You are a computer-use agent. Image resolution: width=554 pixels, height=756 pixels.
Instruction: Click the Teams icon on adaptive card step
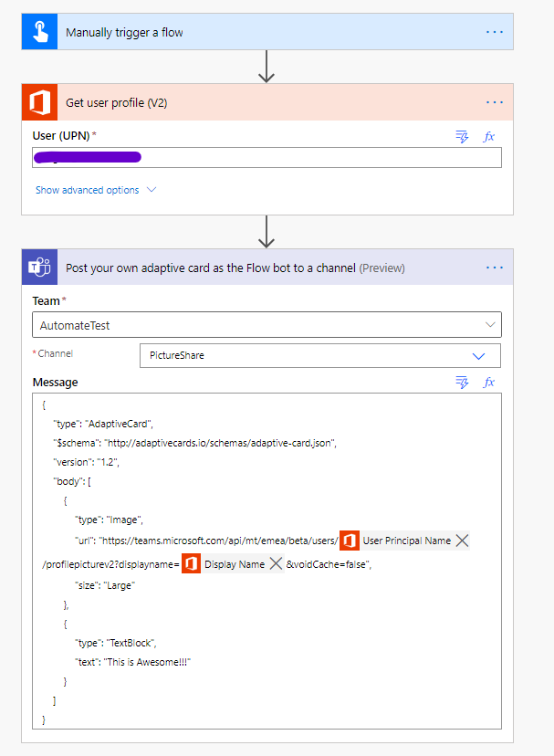pyautogui.click(x=39, y=268)
